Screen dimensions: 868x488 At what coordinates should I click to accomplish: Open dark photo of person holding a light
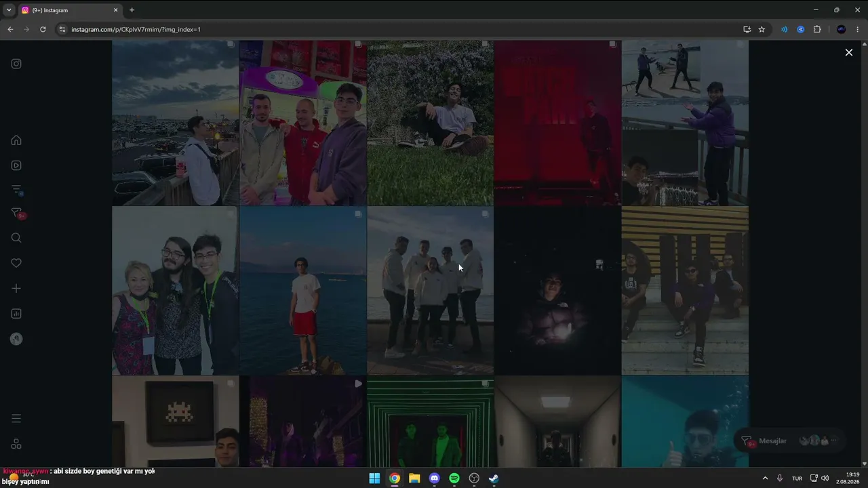point(557,291)
